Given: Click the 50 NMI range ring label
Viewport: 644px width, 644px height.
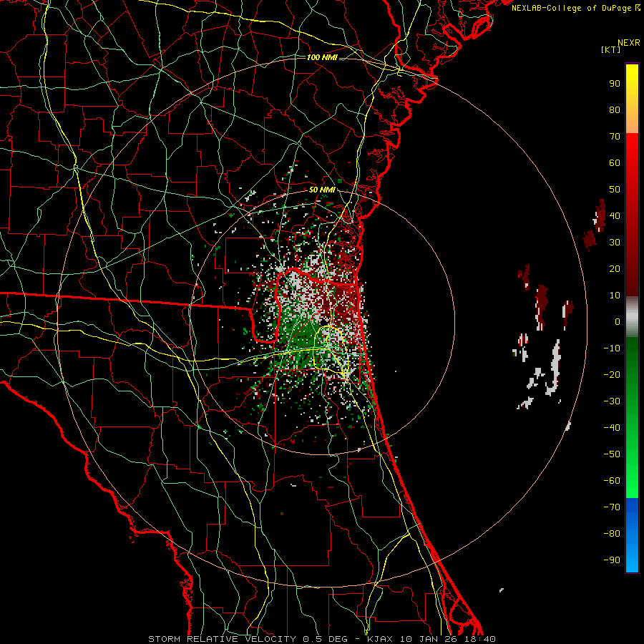Looking at the screenshot, I should tap(322, 190).
